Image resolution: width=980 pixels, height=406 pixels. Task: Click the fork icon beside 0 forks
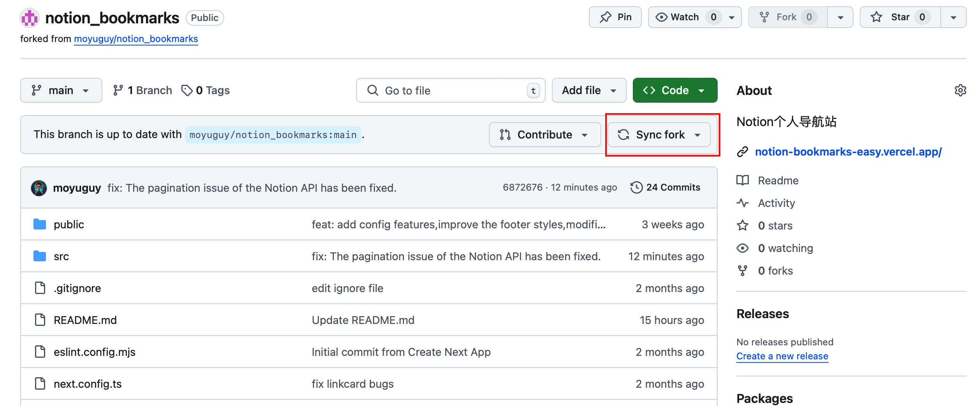point(743,271)
